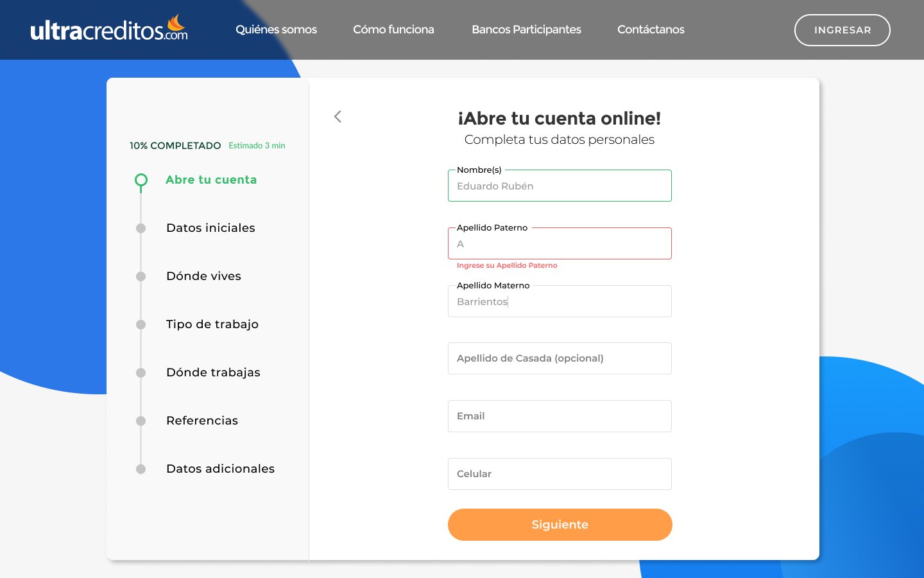Open the 'Contáctanos' link
Viewport: 924px width, 578px height.
pyautogui.click(x=651, y=30)
